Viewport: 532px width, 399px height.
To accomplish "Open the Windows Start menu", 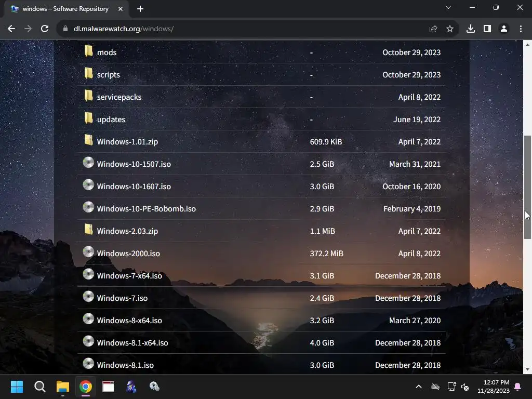I will (17, 387).
